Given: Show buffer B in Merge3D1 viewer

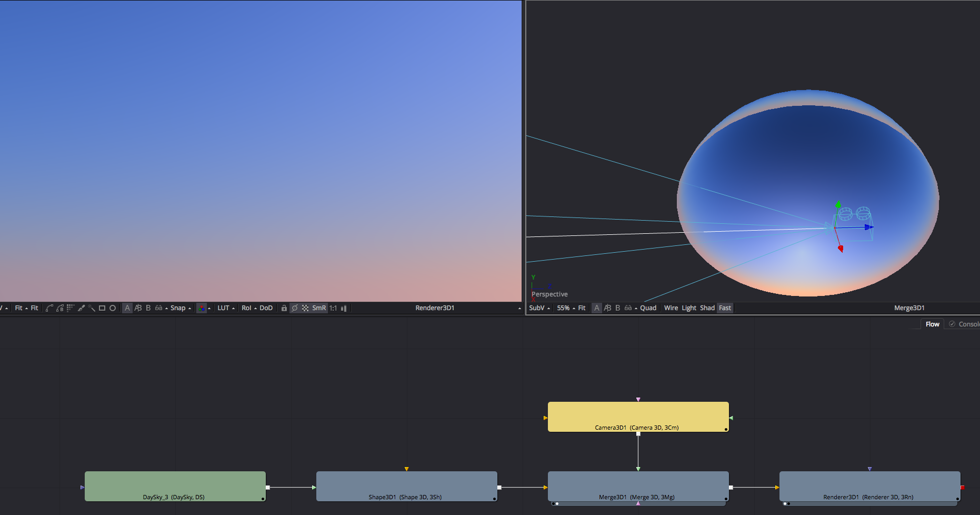Looking at the screenshot, I should click(x=618, y=308).
